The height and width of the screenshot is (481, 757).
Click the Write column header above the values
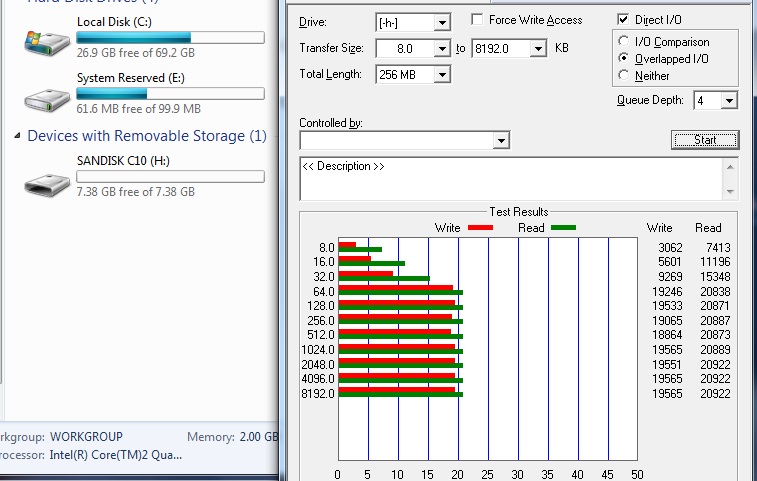[659, 228]
